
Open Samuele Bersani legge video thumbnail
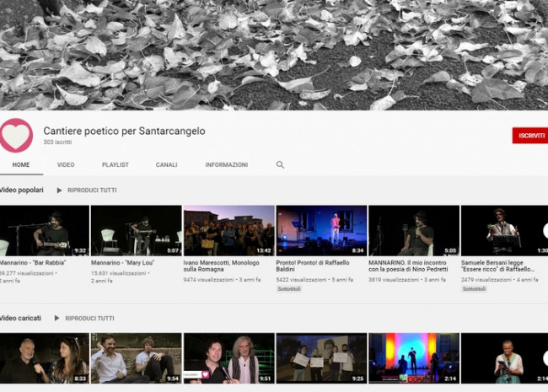click(503, 230)
